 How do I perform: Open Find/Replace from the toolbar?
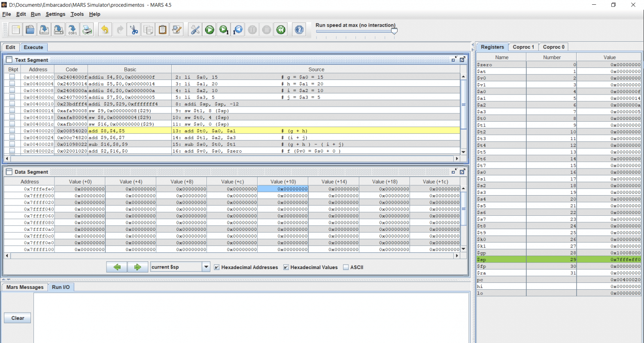(x=177, y=30)
